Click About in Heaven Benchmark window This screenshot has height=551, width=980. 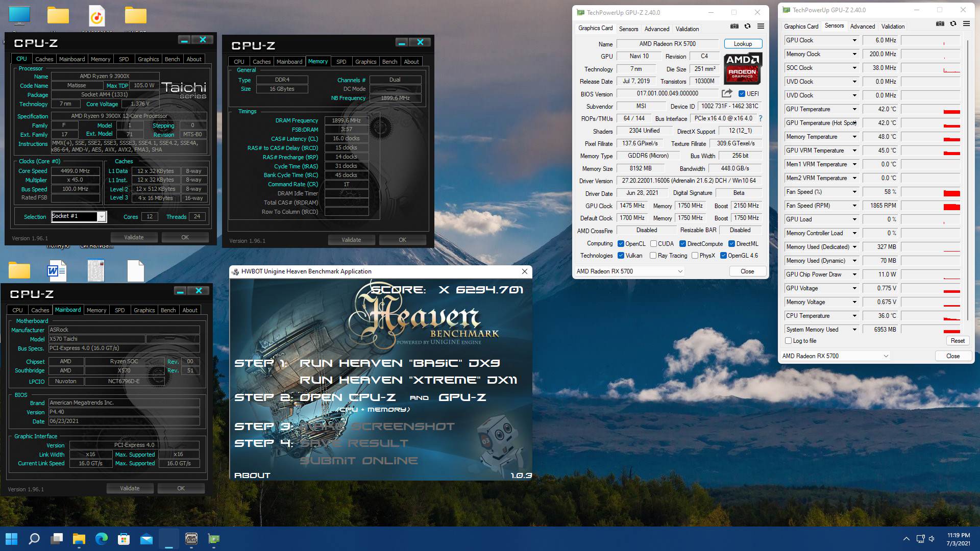tap(252, 475)
